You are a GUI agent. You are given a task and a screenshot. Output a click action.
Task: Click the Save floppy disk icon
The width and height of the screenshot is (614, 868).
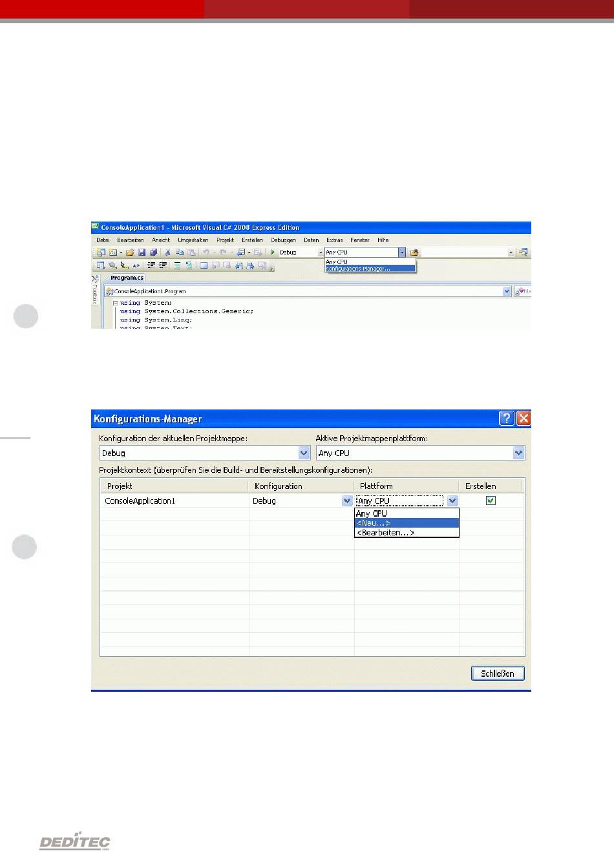[x=142, y=253]
